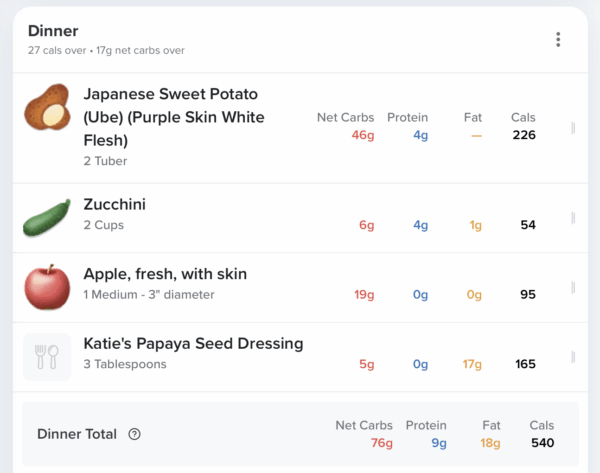Screen dimensions: 600x473
Task: Open Katie's Papaya Seed Dressing entry
Action: (193, 344)
